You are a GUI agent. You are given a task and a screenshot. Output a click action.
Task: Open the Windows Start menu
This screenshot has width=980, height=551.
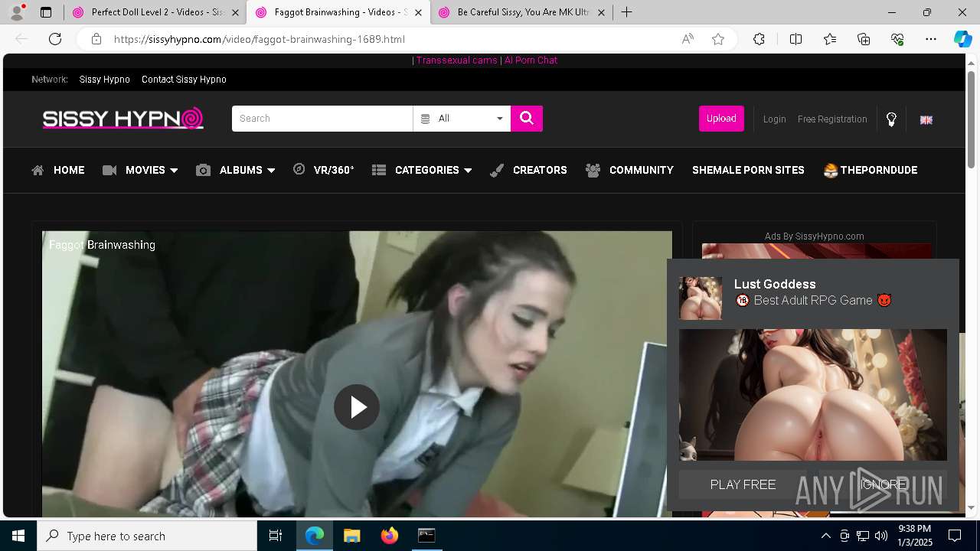[18, 536]
